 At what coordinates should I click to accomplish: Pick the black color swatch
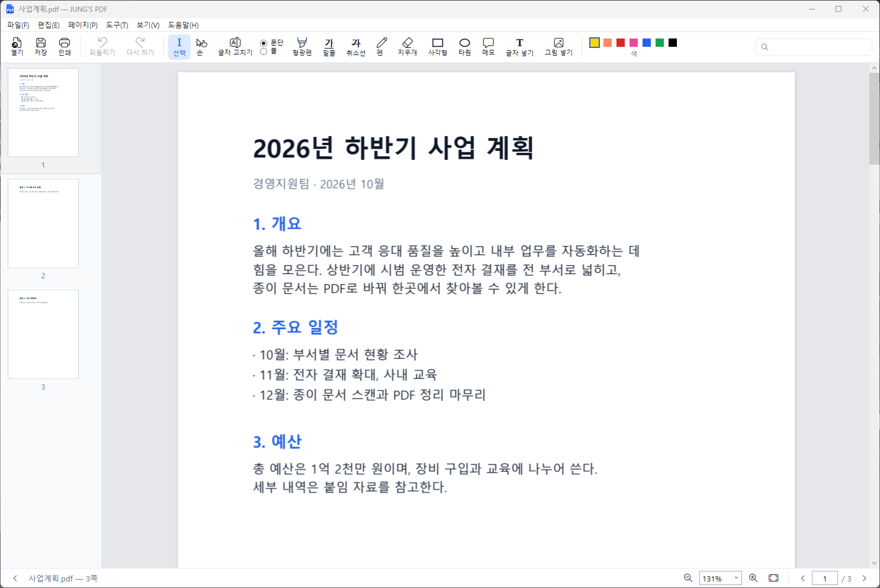point(673,43)
